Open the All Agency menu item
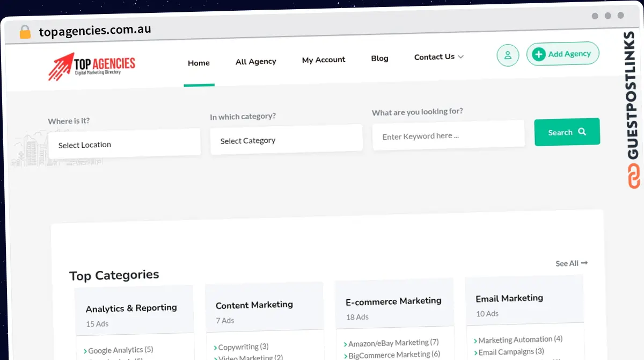Screen dimensions: 644x360 (255, 61)
